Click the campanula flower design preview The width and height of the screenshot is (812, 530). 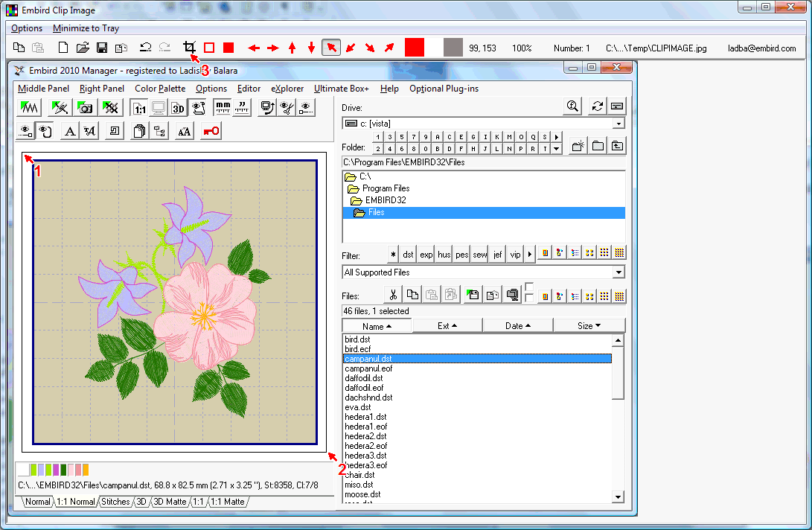174,302
